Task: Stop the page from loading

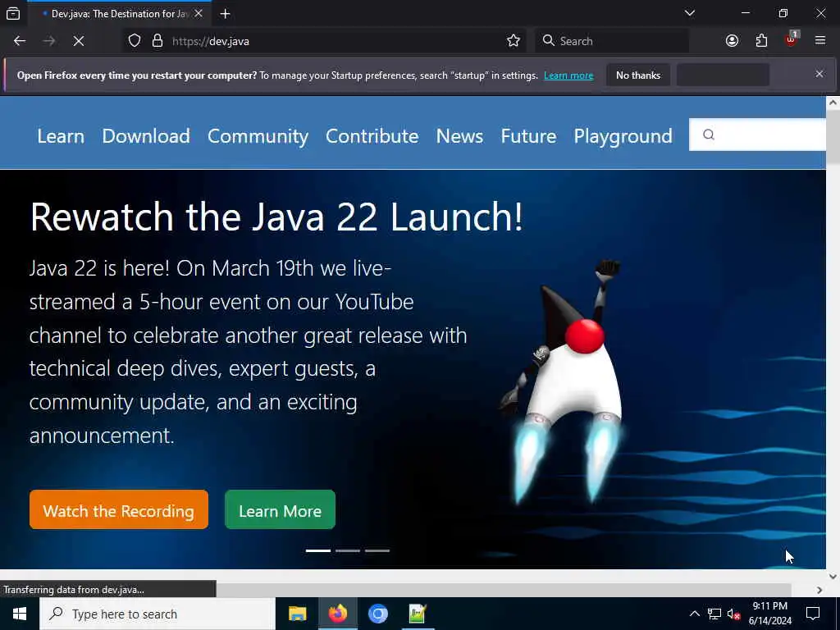Action: 78,41
